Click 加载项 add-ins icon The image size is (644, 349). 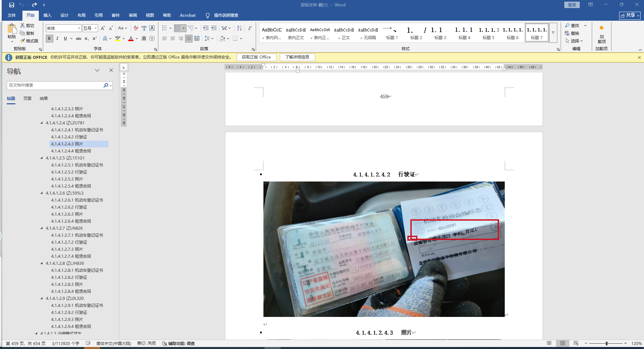[601, 33]
